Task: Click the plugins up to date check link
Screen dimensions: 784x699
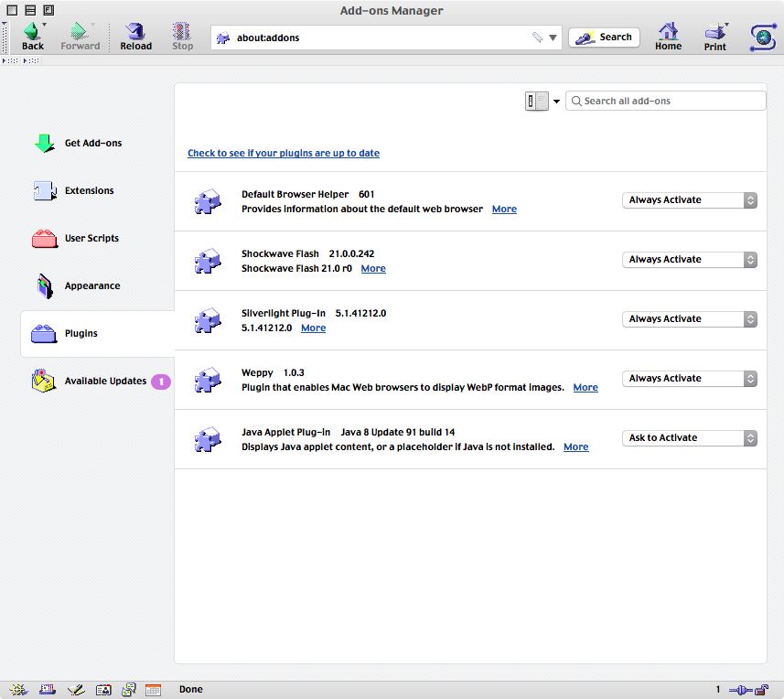Action: click(x=283, y=154)
